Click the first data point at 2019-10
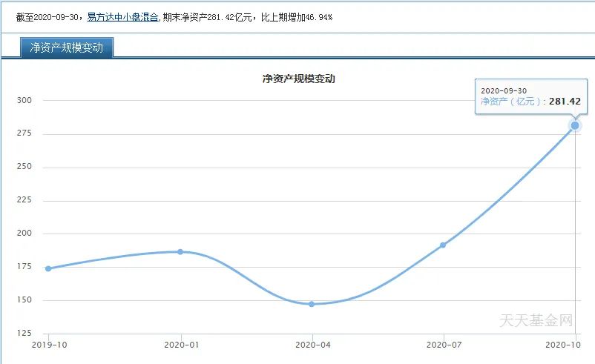 (x=48, y=269)
